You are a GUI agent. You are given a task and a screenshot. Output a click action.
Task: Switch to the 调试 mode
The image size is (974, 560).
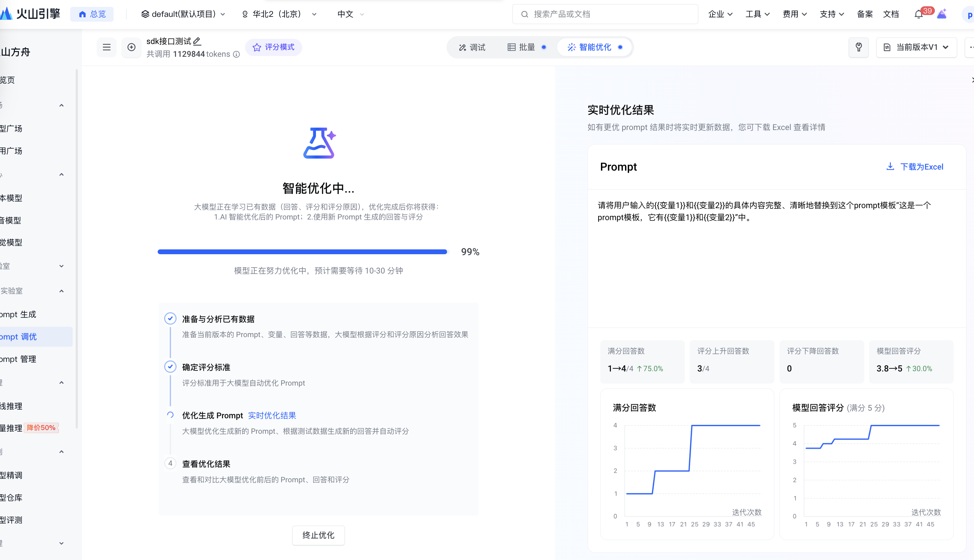472,47
